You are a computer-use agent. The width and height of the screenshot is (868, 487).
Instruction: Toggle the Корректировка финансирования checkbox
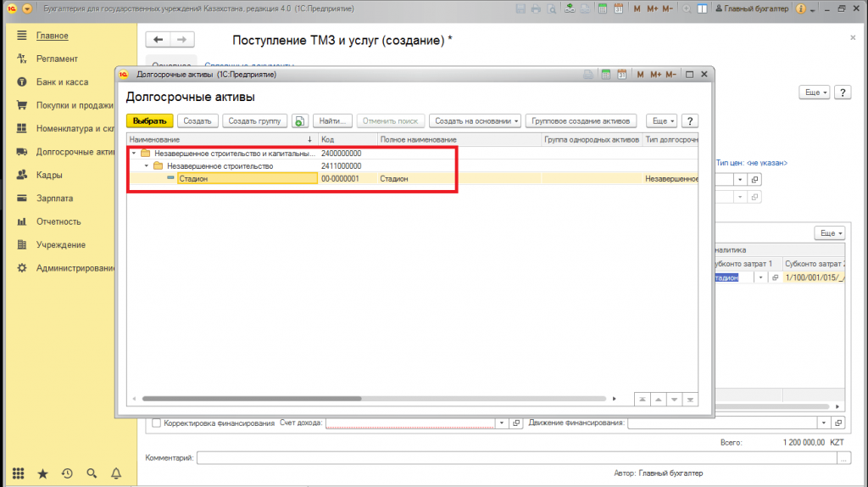point(156,423)
